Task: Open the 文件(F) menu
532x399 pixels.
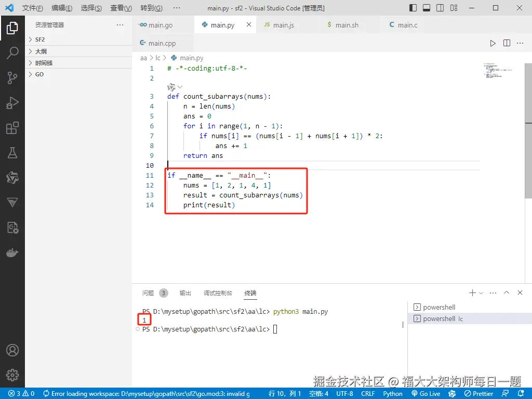Action: tap(33, 8)
